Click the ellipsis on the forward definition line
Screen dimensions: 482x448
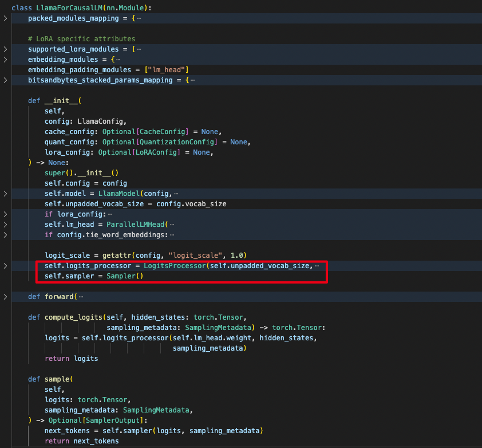(x=81, y=296)
